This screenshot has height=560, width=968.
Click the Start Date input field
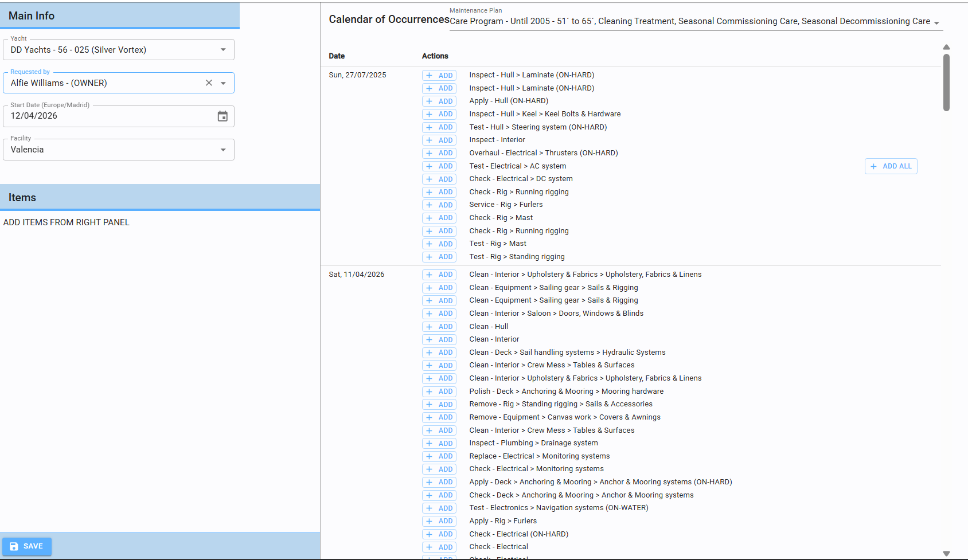click(x=109, y=116)
